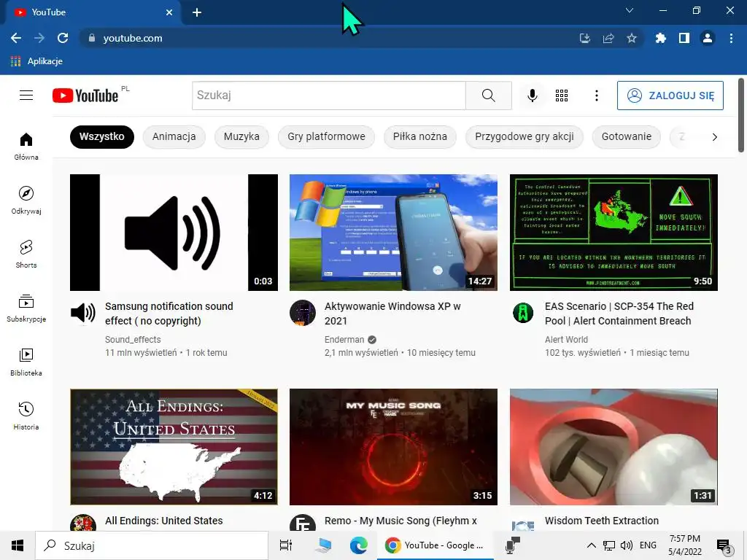
Task: Open Alert World channel avatar
Action: 522,313
